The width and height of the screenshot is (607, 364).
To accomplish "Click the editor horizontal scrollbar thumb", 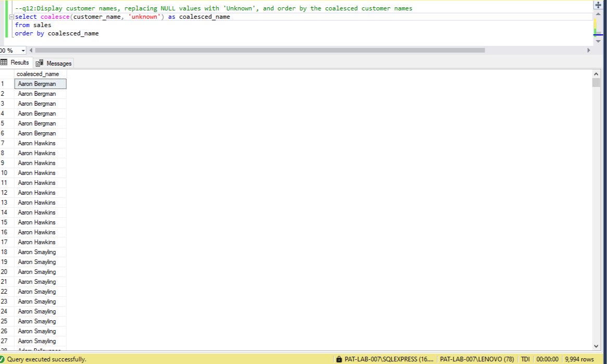I will pos(260,51).
